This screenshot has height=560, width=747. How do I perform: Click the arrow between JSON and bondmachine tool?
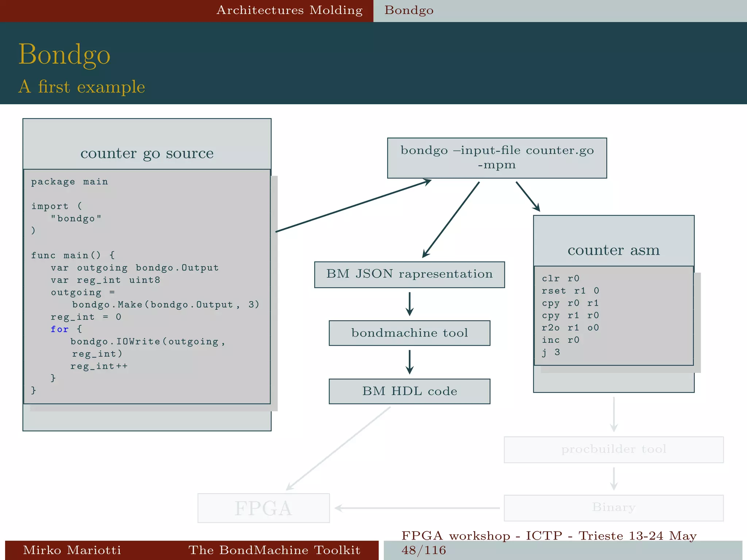[410, 304]
